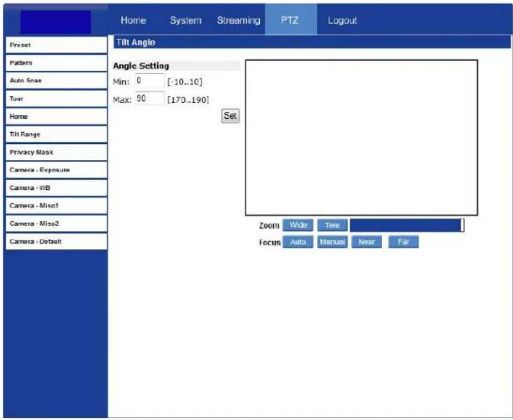The height and width of the screenshot is (420, 513).
Task: Open Privacy Mask settings
Action: coord(57,152)
